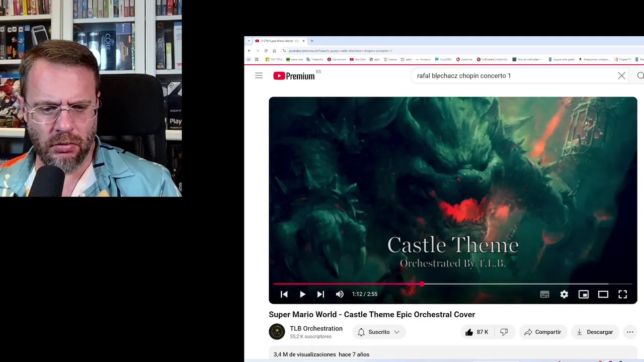Open the Oposicions bookmark
Viewport: 644px width, 362px height.
pyautogui.click(x=337, y=59)
